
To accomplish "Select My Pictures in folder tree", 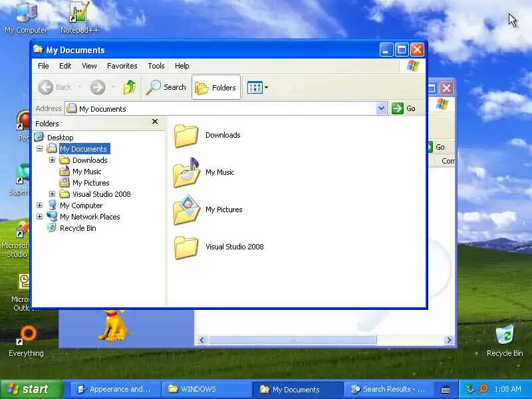I will tap(91, 183).
